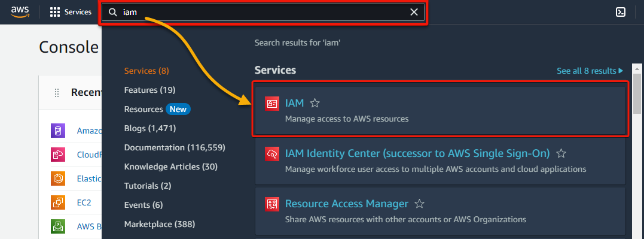Click the magnifier icon in search bar
Screen dimensions: 644x239
(112, 13)
